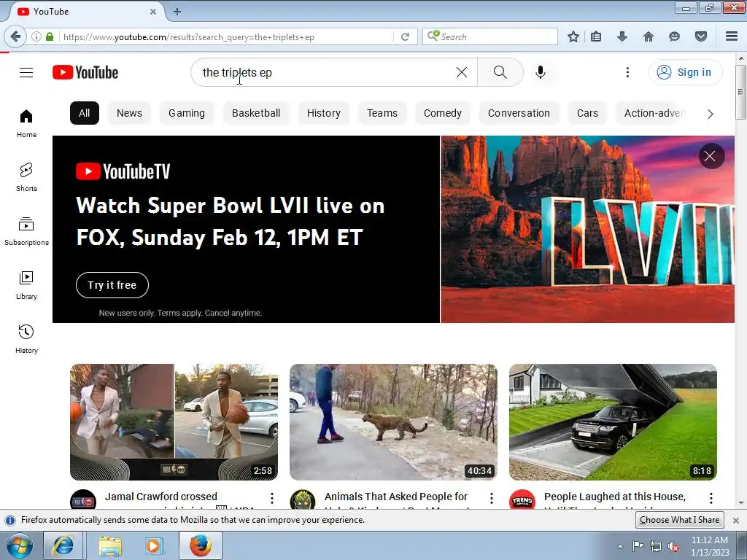Start voice search with microphone icon
Image resolution: width=747 pixels, height=560 pixels.
(541, 72)
